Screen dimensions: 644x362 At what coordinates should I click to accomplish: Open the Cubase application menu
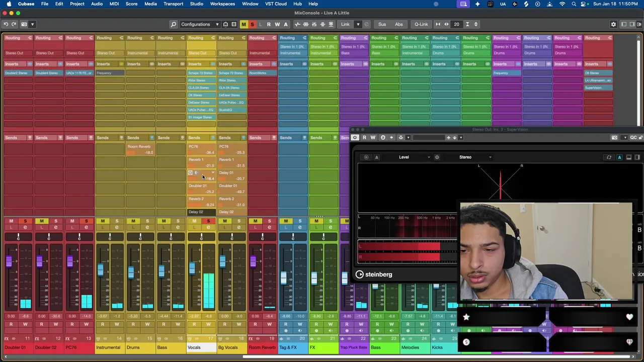pyautogui.click(x=26, y=4)
